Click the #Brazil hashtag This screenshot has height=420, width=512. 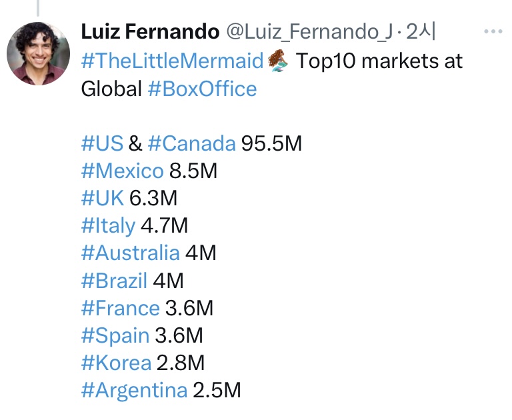click(x=114, y=281)
